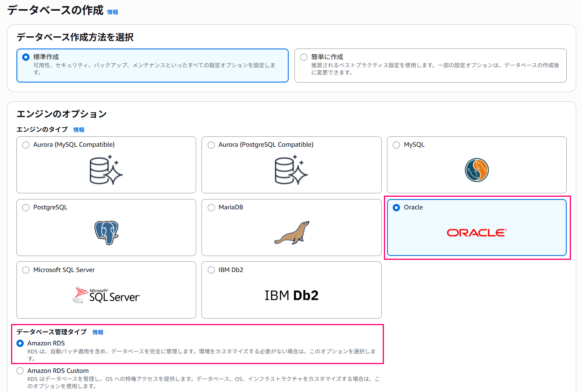Choose Aurora (PostgreSQL Compatible) engine radio
582x392 pixels.
point(211,145)
